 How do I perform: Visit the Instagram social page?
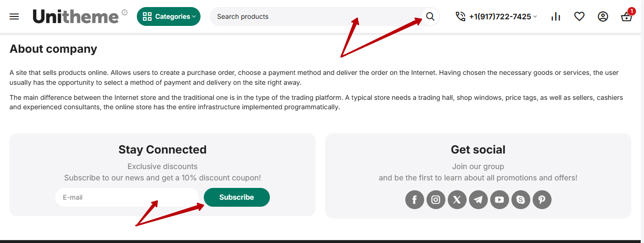436,200
